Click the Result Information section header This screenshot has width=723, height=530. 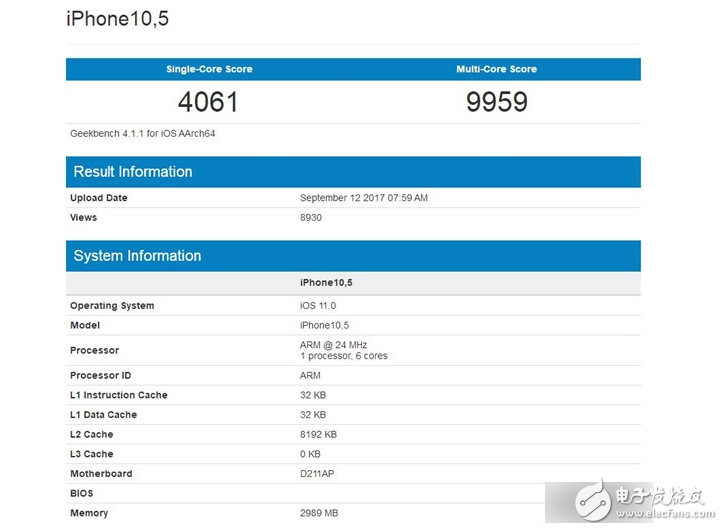point(132,172)
